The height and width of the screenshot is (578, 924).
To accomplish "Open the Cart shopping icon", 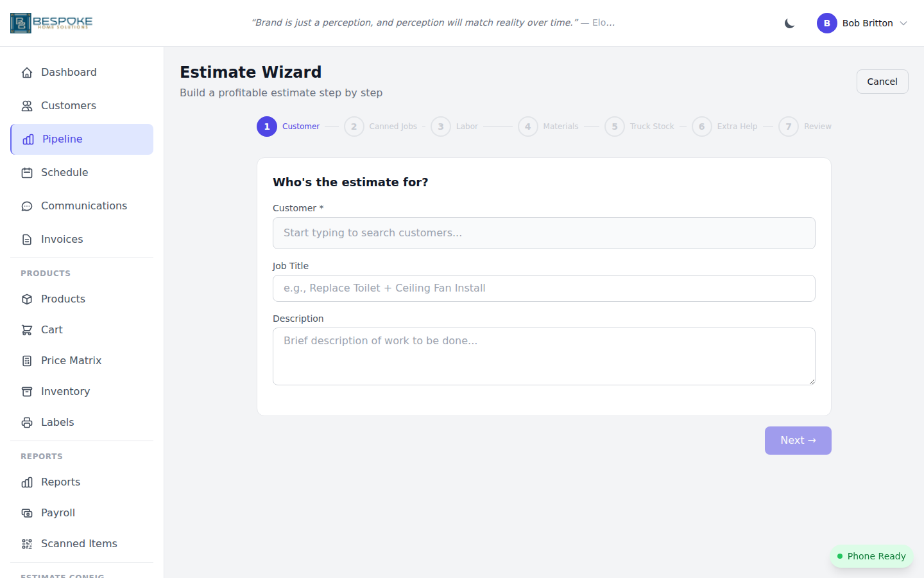I will click(x=26, y=329).
